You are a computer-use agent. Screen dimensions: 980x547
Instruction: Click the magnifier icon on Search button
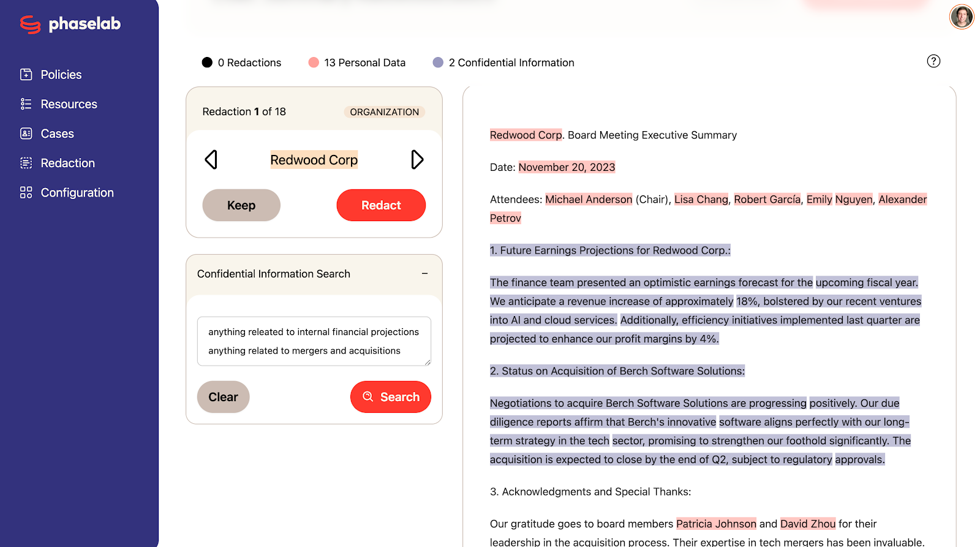(368, 397)
